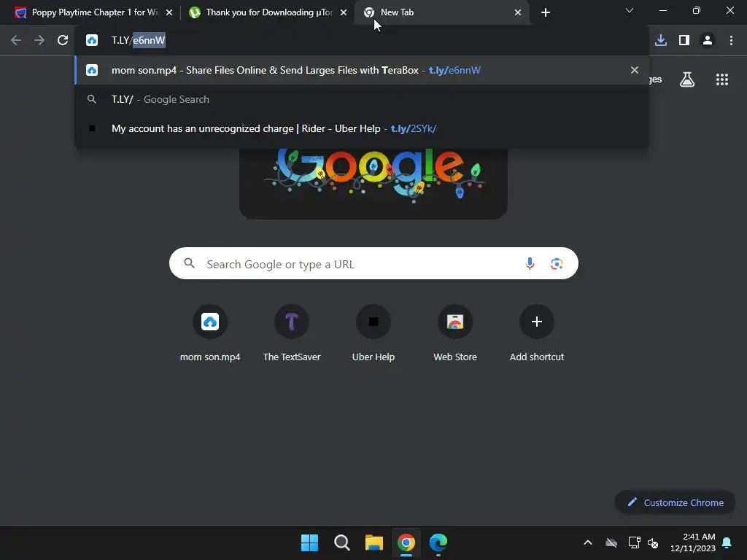This screenshot has width=747, height=560.
Task: Open Windows taskbar search
Action: point(341,542)
